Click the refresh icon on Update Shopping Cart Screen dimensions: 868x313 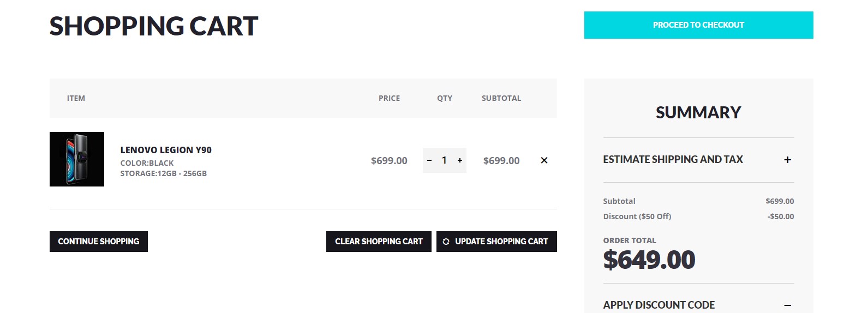point(446,242)
